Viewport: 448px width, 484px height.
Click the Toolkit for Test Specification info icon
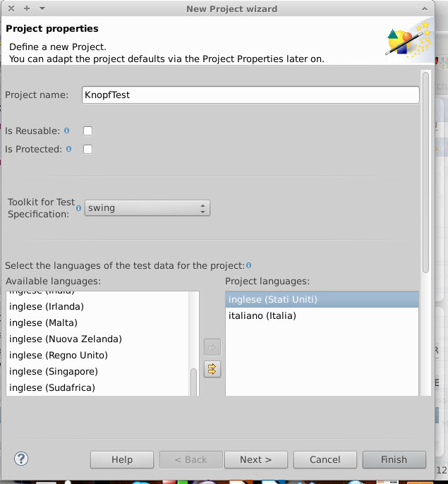click(x=79, y=208)
